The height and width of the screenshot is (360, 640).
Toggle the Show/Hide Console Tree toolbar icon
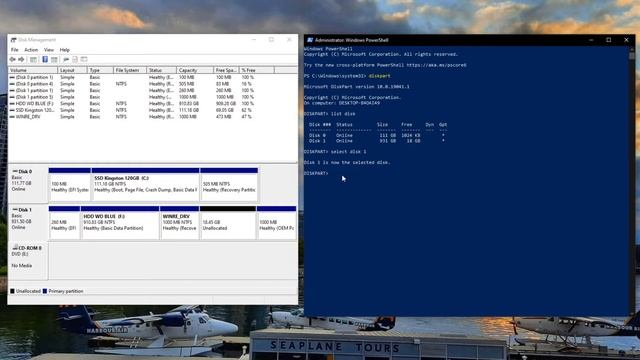click(33, 60)
